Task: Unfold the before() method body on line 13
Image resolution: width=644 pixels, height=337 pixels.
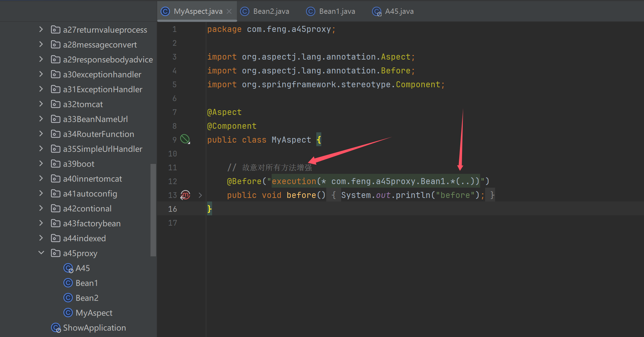Action: (x=200, y=195)
